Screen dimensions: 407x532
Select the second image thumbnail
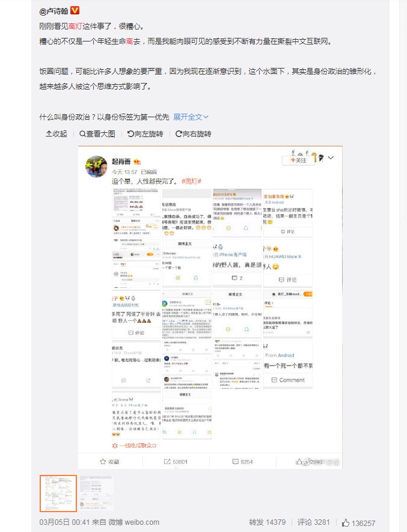point(96,494)
